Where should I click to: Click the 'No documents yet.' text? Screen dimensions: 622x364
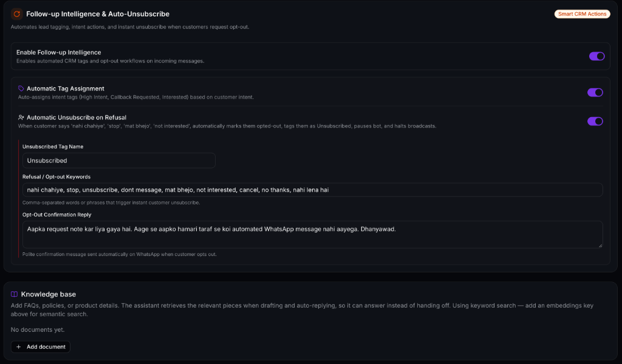click(38, 329)
